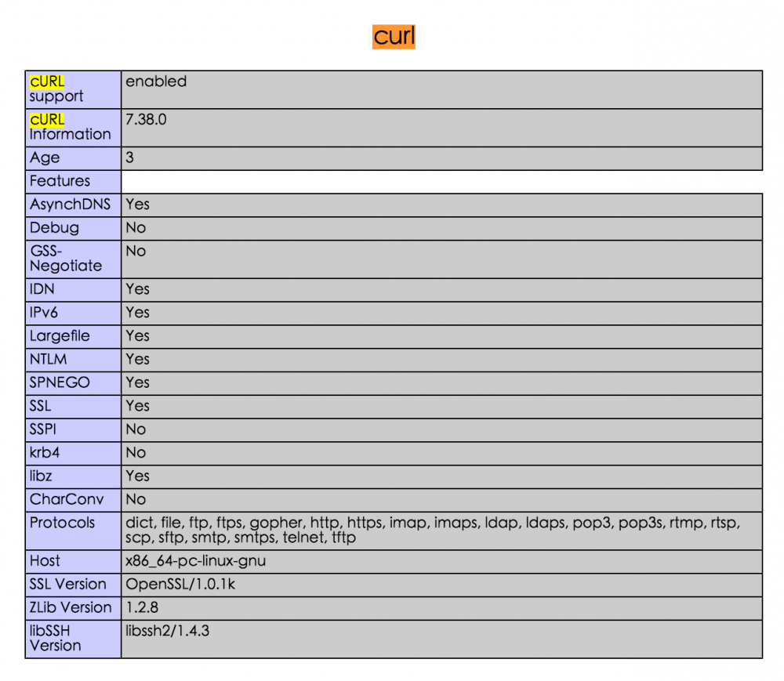
Task: Click the 'SSPI' label
Action: coord(43,429)
